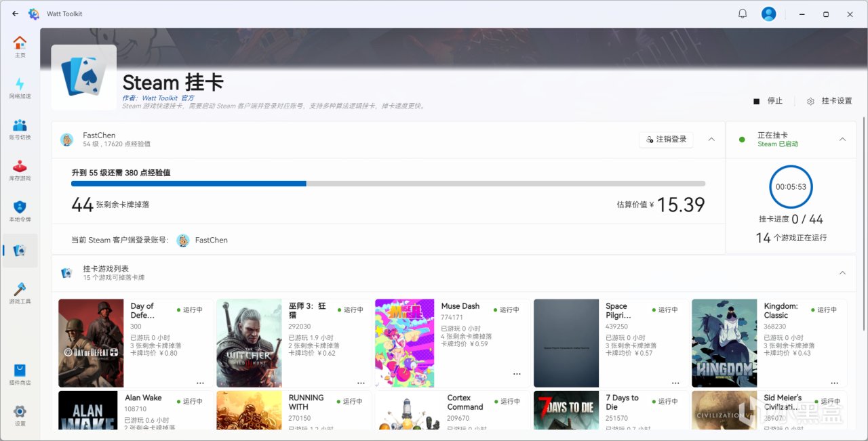Image resolution: width=868 pixels, height=441 pixels.
Task: Open 设置 settings in sidebar
Action: coord(20,416)
